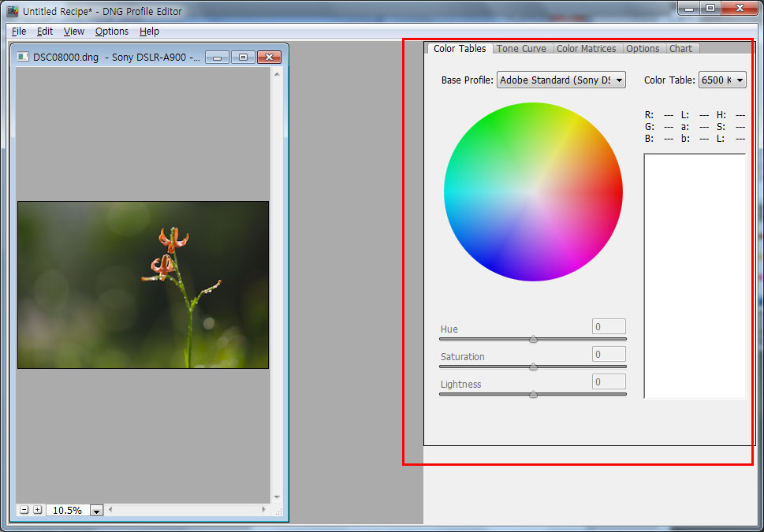Click the image window scroll up arrow
Viewport: 764px width, 532px height.
click(277, 74)
